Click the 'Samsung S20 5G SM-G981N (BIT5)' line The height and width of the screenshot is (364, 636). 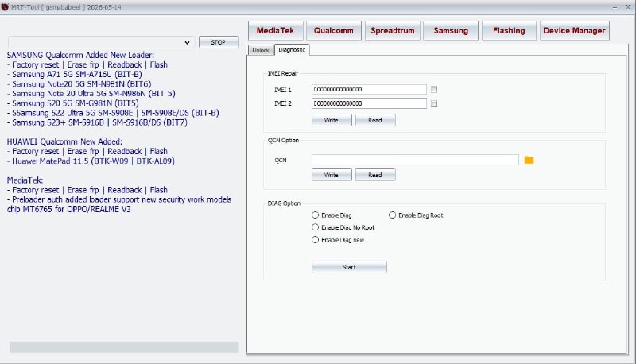73,103
